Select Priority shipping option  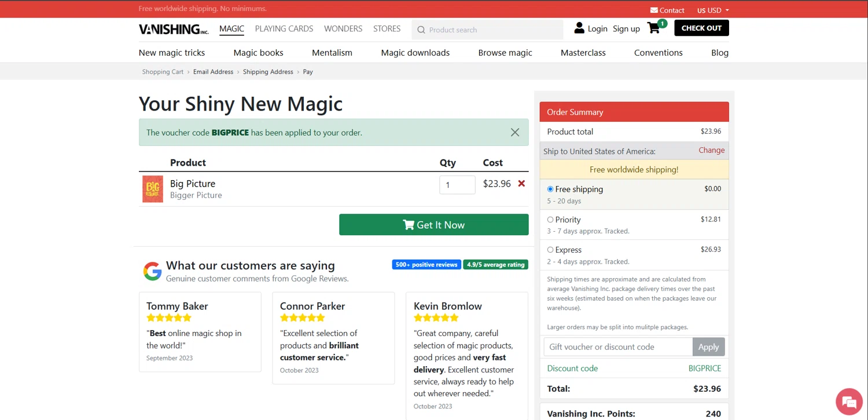pos(550,220)
